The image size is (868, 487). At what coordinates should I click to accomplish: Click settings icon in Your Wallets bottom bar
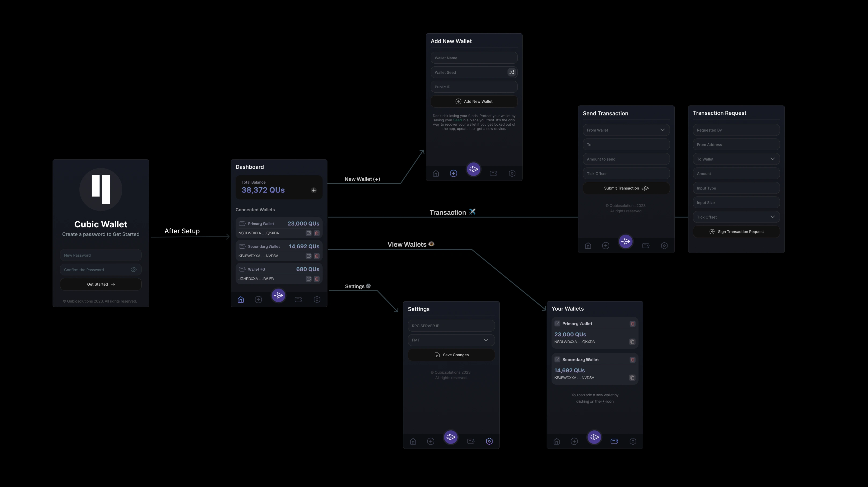click(633, 442)
